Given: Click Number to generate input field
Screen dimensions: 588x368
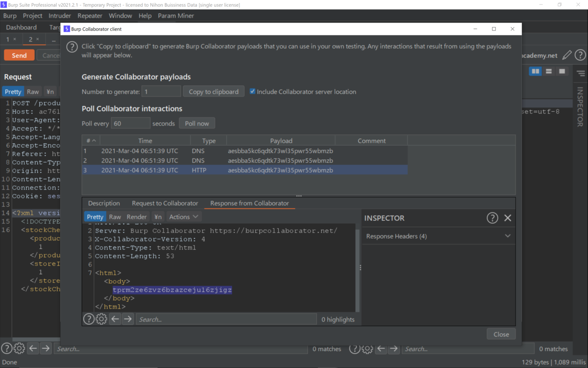Looking at the screenshot, I should [161, 91].
